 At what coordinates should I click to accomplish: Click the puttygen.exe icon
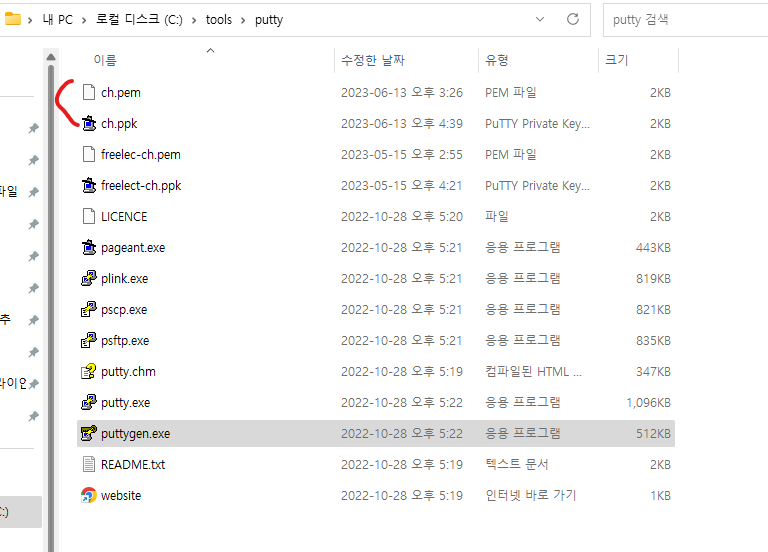point(89,433)
